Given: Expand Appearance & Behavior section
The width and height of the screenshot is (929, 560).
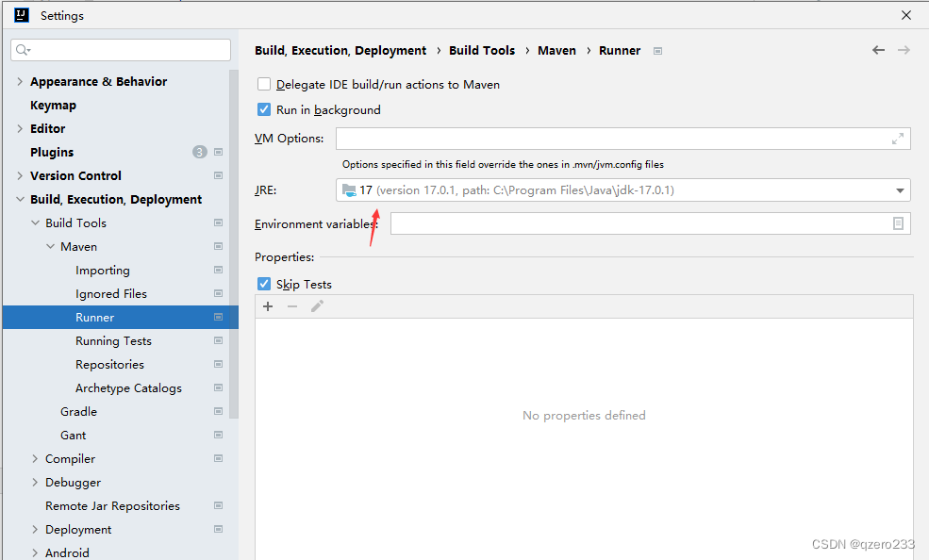Looking at the screenshot, I should click(20, 82).
